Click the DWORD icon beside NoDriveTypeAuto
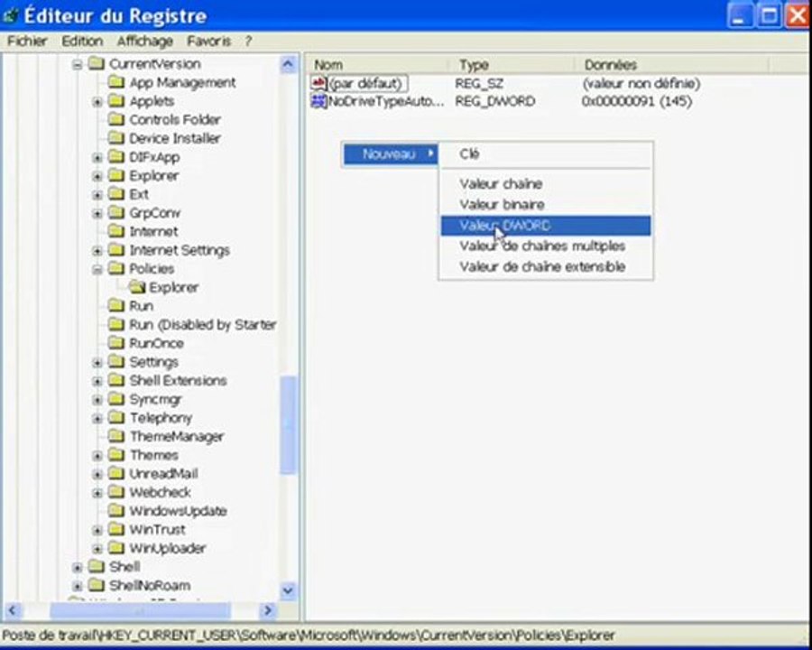 (x=318, y=101)
